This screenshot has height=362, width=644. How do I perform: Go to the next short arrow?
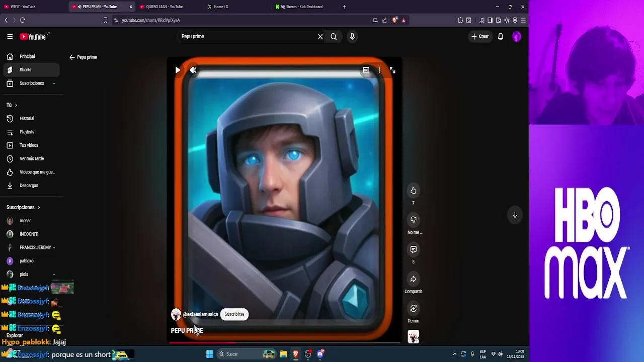coord(515,215)
